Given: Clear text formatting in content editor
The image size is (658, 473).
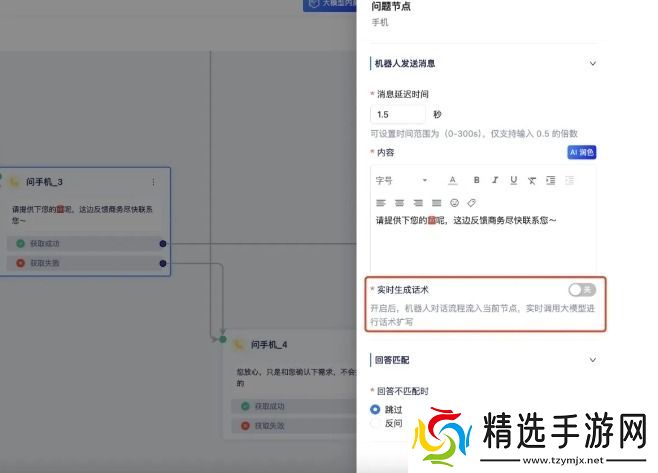Looking at the screenshot, I should point(532,180).
